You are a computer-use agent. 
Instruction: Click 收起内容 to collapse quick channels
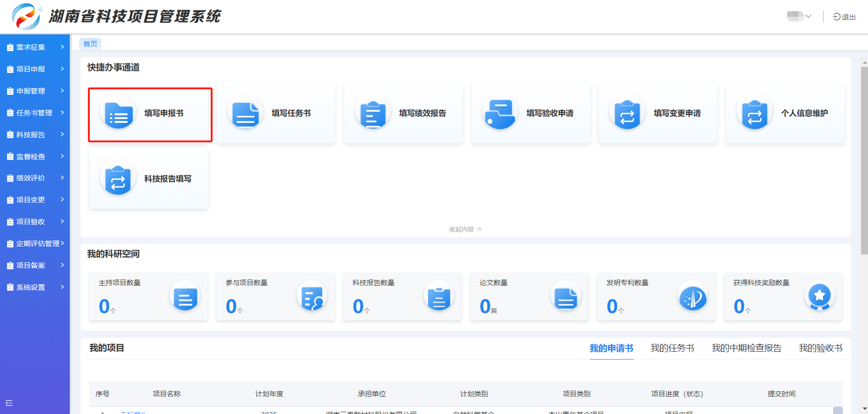click(x=465, y=229)
